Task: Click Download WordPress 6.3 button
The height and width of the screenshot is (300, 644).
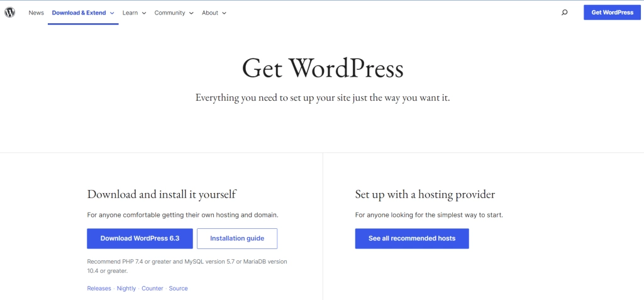Action: point(140,238)
